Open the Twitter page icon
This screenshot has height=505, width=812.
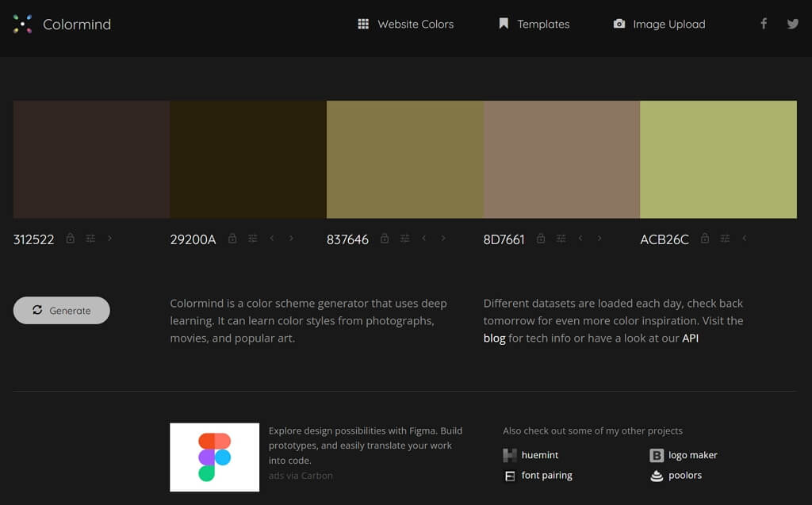click(792, 24)
